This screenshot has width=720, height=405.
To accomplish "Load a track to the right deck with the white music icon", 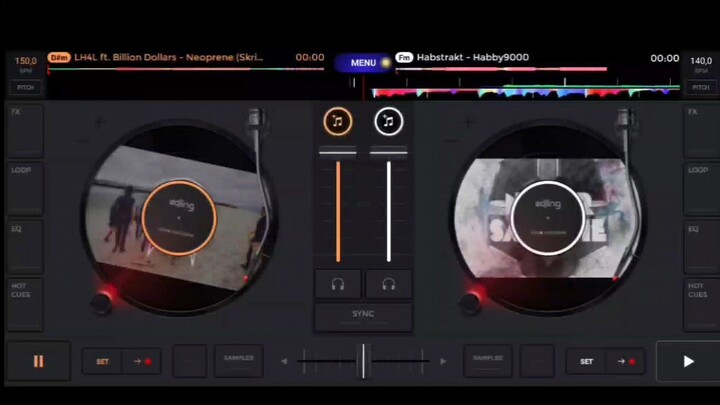I will [388, 122].
